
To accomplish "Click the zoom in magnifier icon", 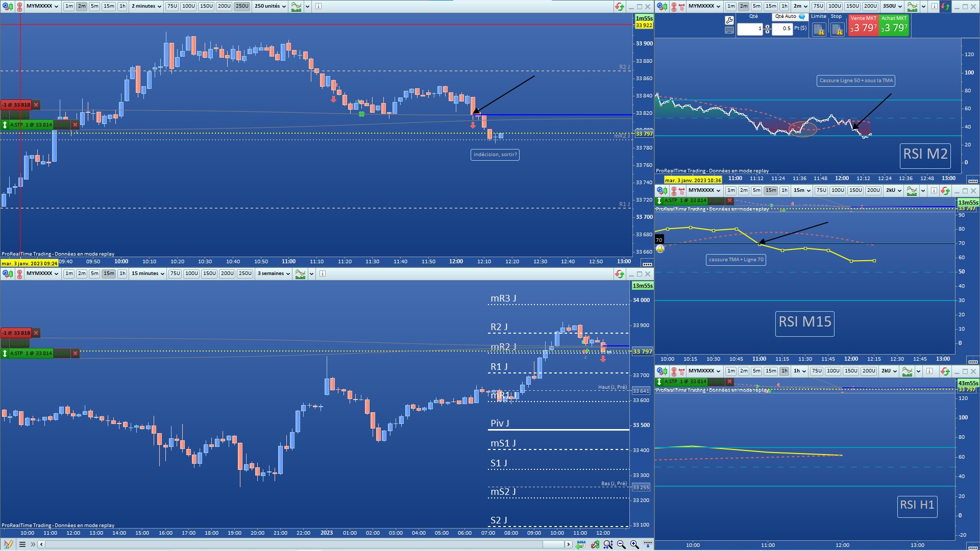I will (x=634, y=544).
